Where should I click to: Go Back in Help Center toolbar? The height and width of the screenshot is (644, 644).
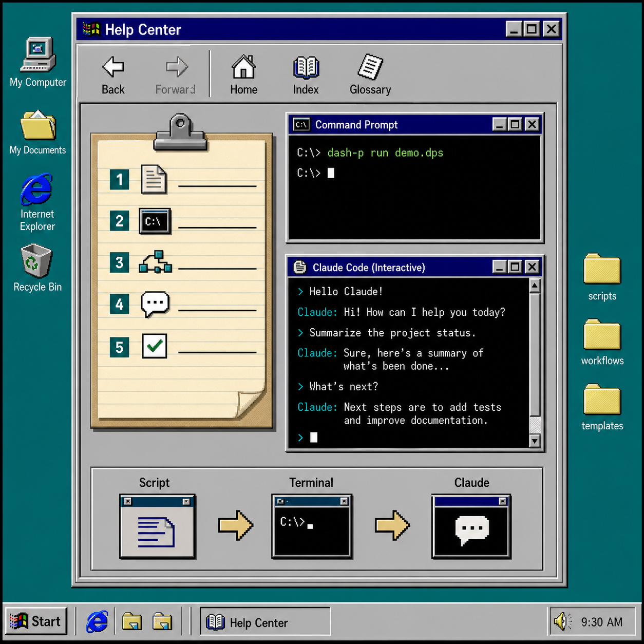113,75
